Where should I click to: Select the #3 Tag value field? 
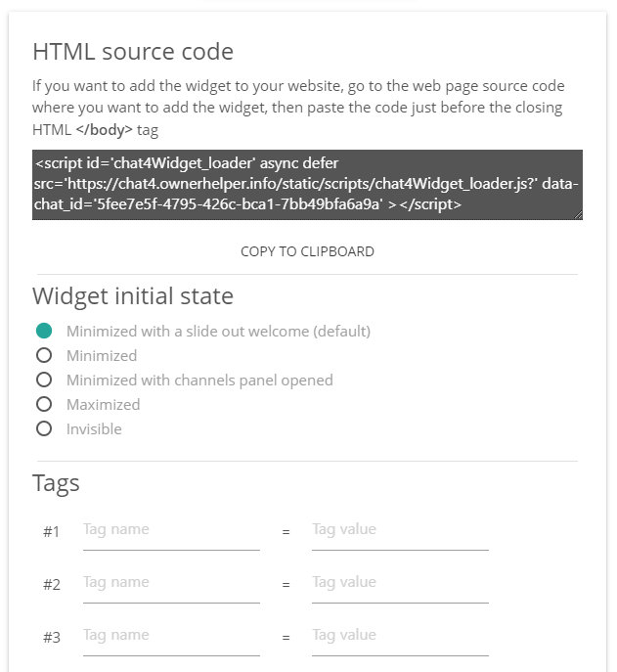(400, 636)
